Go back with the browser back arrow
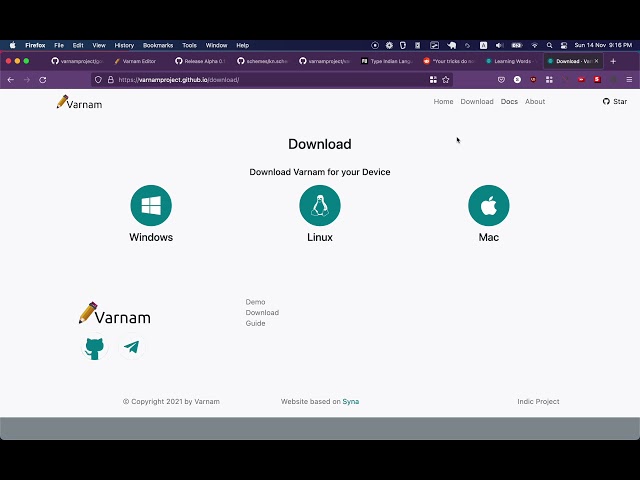 click(11, 80)
